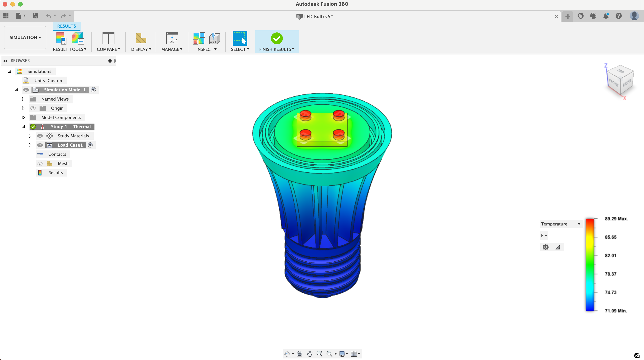Open the SIMULATION workspace switcher button
Viewport: 644px width, 360px height.
click(25, 37)
